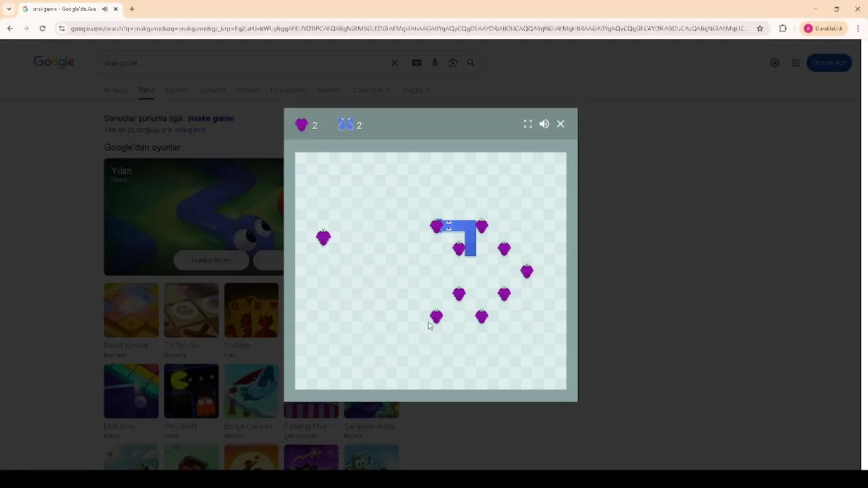This screenshot has height=488, width=868.
Task: Mute the tab via speaker icon
Action: [104, 9]
